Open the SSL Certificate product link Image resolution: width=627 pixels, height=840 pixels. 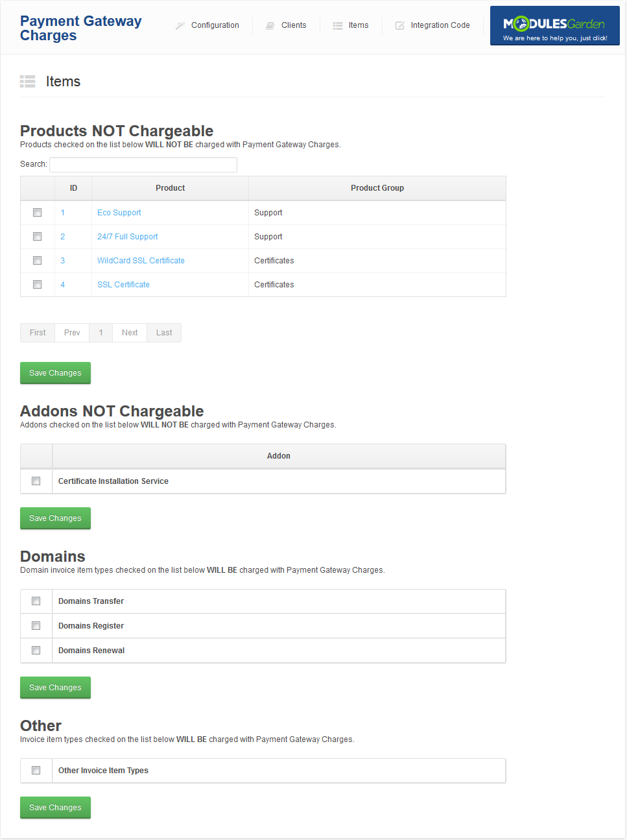coord(123,285)
